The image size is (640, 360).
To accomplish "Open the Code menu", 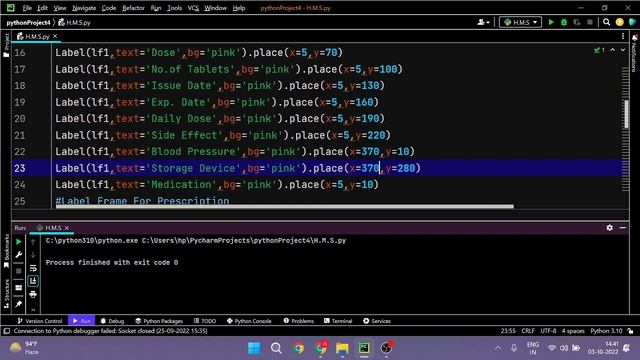I will (109, 8).
